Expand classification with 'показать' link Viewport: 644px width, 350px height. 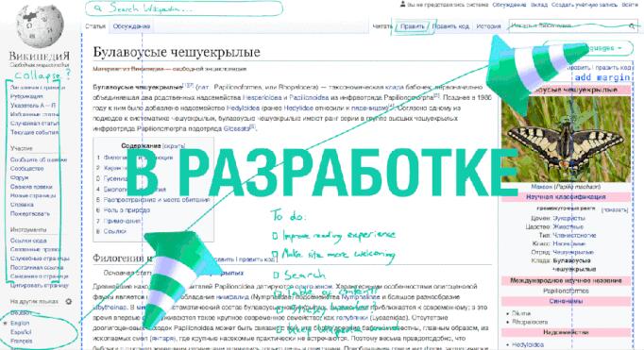[x=615, y=209]
